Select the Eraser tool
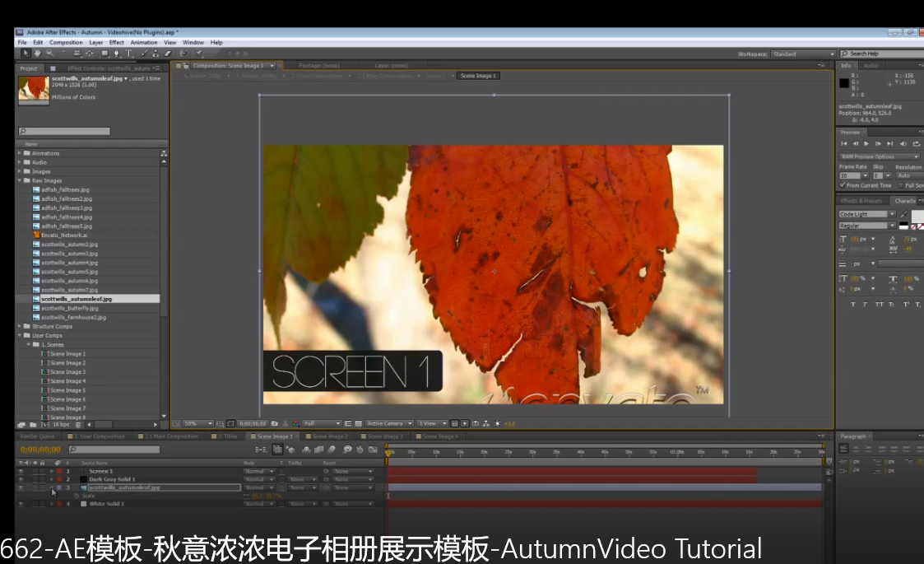Image resolution: width=924 pixels, height=564 pixels. click(167, 53)
